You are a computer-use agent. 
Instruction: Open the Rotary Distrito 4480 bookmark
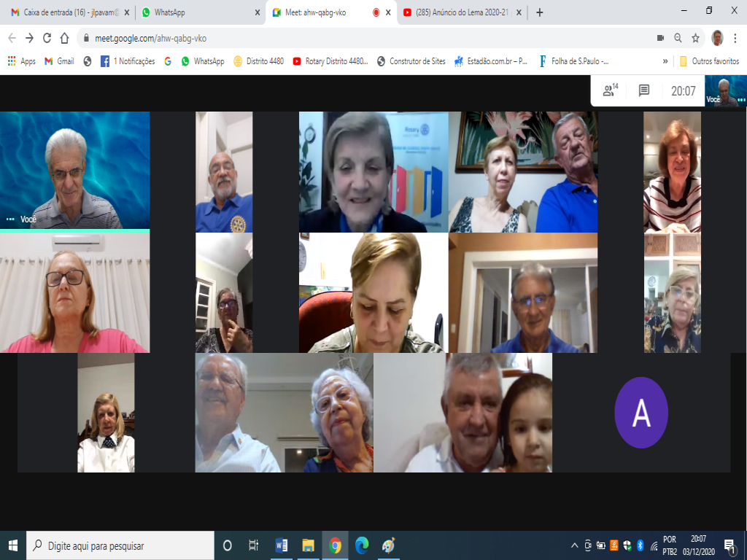click(330, 61)
